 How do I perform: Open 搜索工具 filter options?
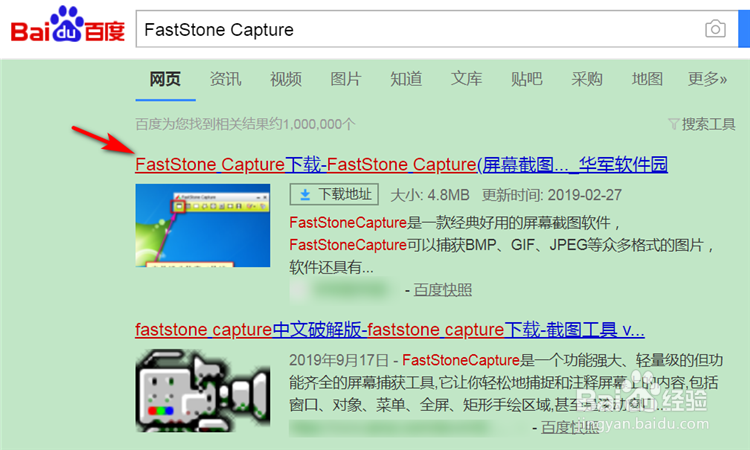click(702, 124)
